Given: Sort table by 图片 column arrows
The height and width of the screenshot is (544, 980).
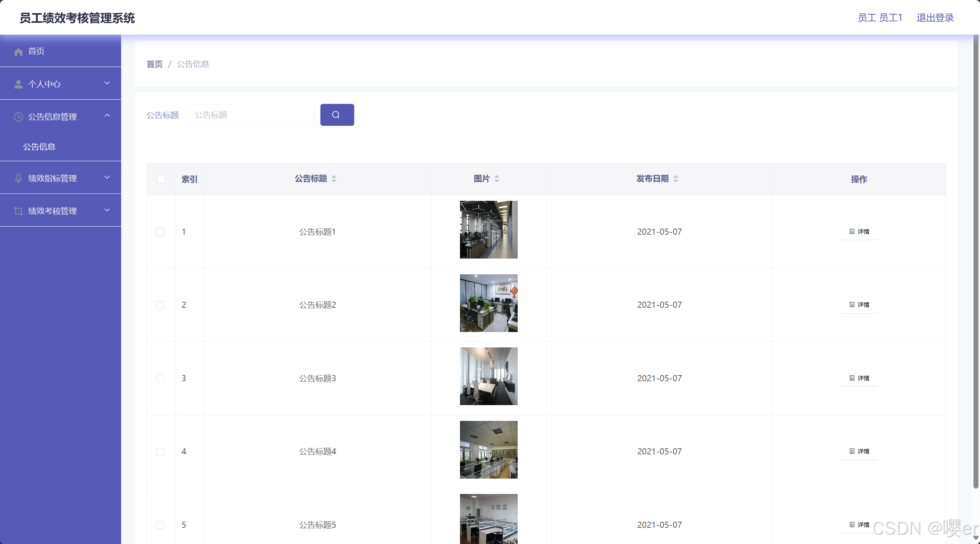Looking at the screenshot, I should (x=497, y=179).
